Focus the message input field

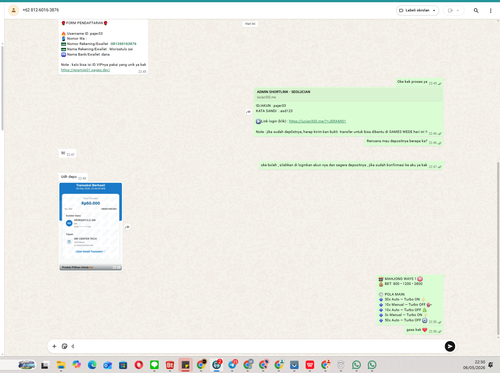pyautogui.click(x=257, y=346)
